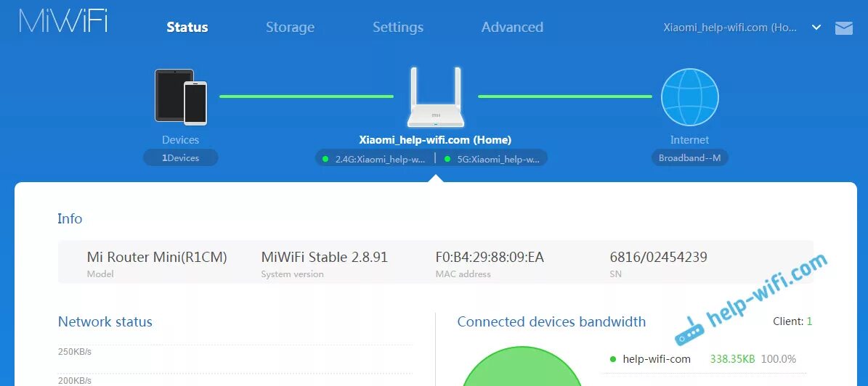Image resolution: width=868 pixels, height=386 pixels.
Task: Expand the router account dropdown arrow
Action: [816, 28]
